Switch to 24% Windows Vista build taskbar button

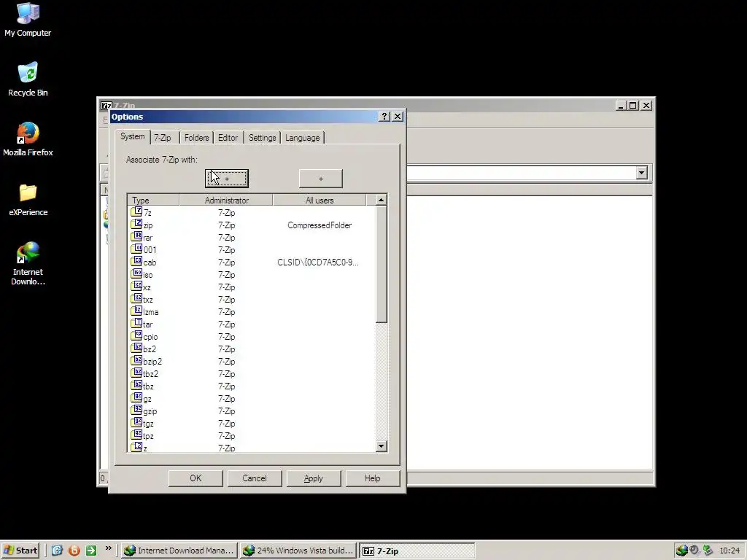(298, 551)
